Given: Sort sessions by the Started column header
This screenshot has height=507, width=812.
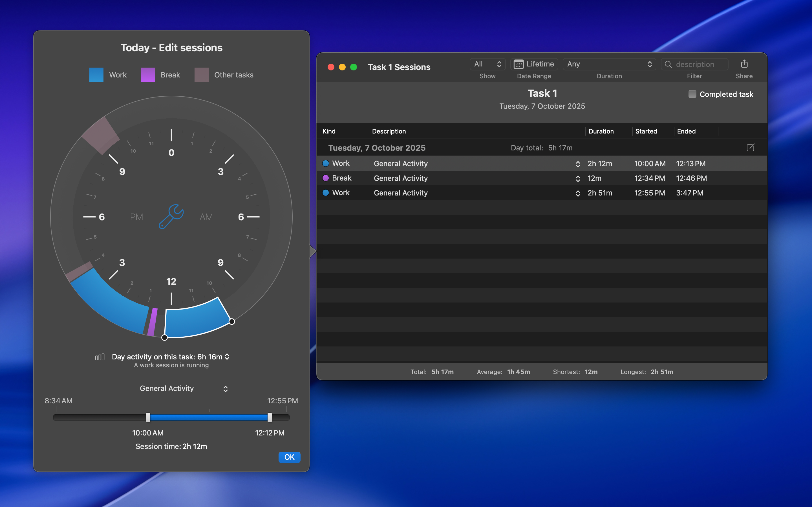Looking at the screenshot, I should pos(646,131).
